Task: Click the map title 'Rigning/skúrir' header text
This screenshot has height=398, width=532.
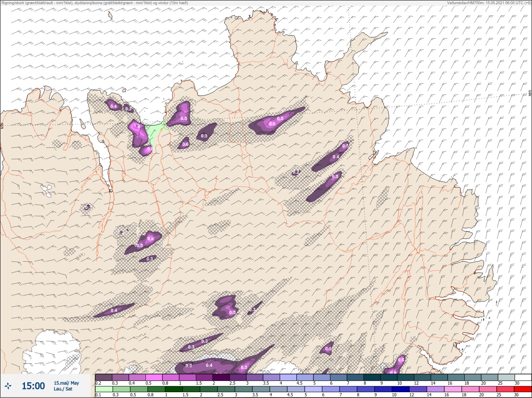Action: click(x=12, y=2)
